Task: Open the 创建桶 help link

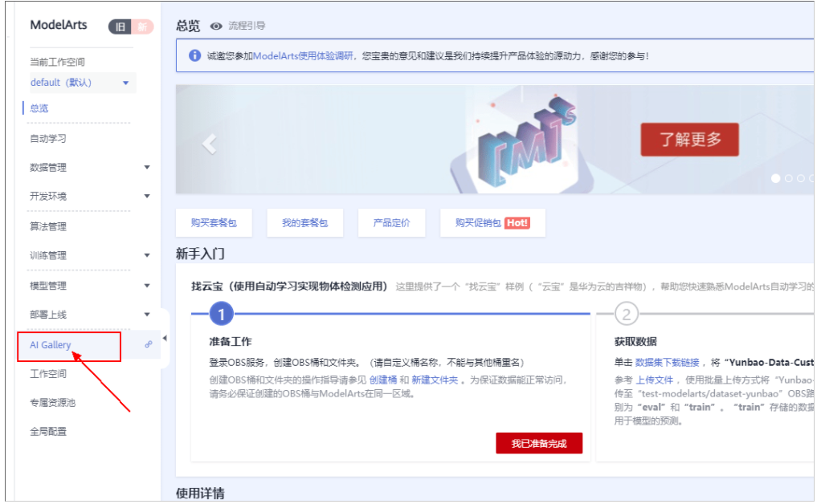Action: [x=383, y=380]
